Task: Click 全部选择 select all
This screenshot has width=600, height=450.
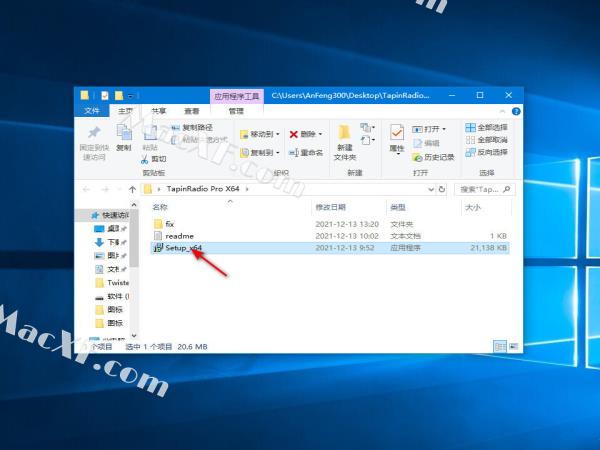Action: click(486, 127)
